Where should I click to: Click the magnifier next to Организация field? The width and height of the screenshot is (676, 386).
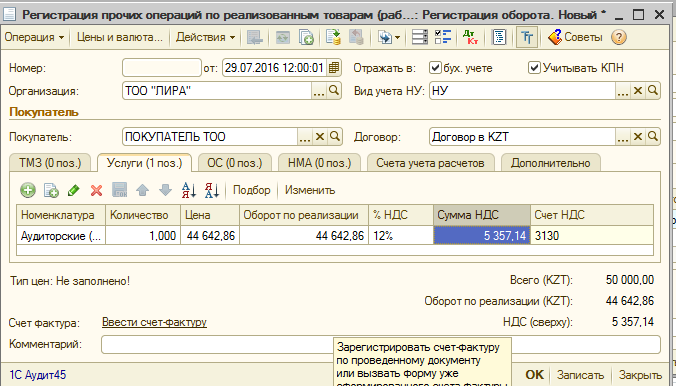point(334,91)
